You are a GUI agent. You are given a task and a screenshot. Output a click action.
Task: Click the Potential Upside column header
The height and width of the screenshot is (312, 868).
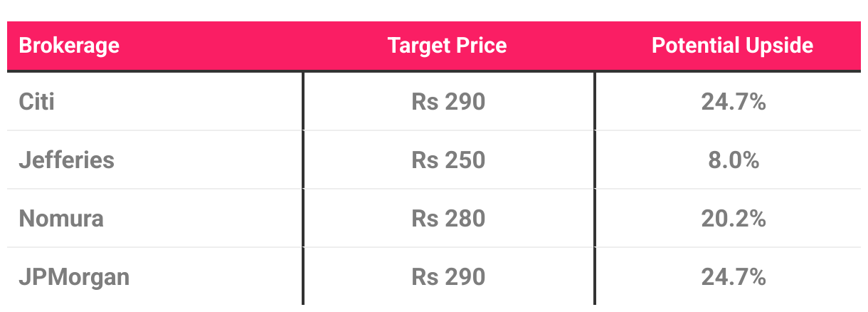pyautogui.click(x=733, y=46)
